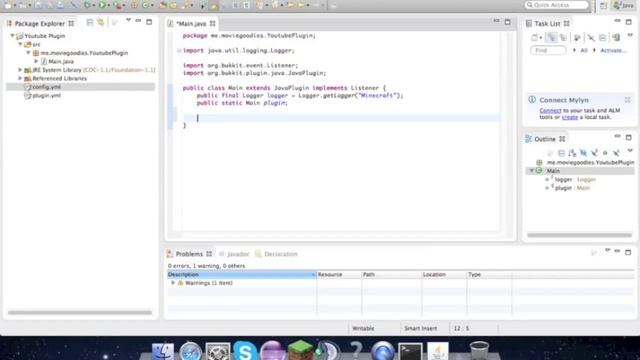Switch to the Problems tab
This screenshot has height=360, width=640.
coord(189,254)
